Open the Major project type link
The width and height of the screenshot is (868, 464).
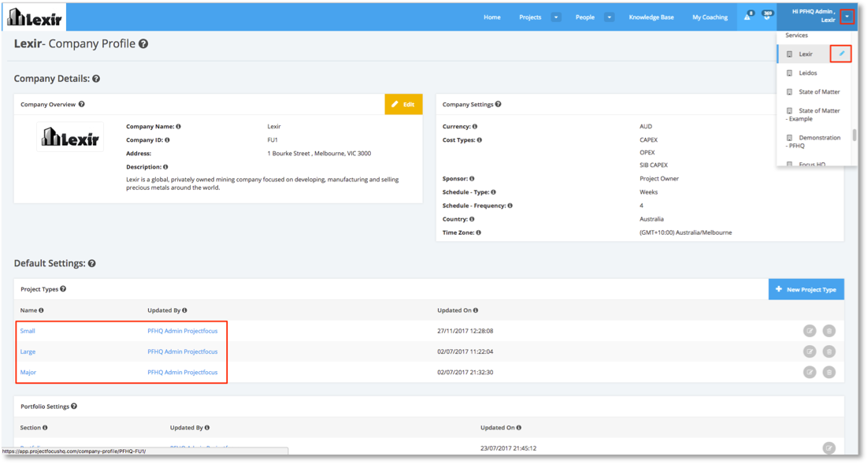pos(28,372)
